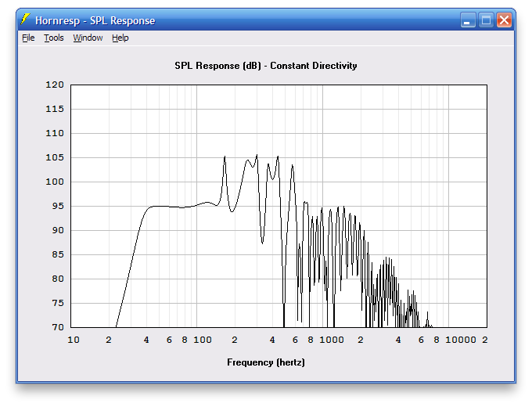The height and width of the screenshot is (407, 532).
Task: Click the 95 dB axis value
Action: pos(58,206)
